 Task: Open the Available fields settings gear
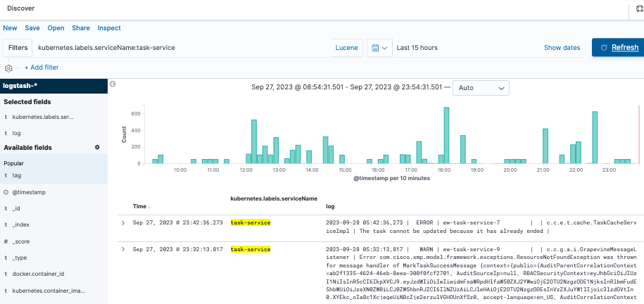[97, 147]
